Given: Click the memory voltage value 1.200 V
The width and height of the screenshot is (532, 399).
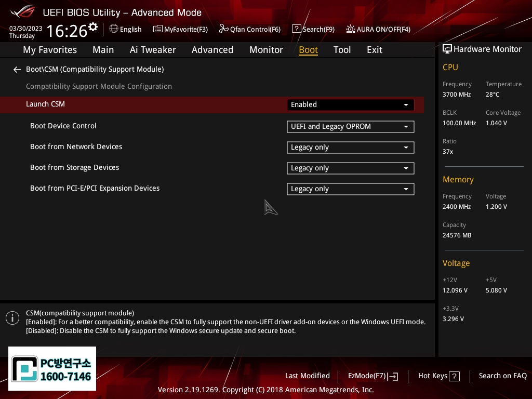Looking at the screenshot, I should click(x=496, y=207).
